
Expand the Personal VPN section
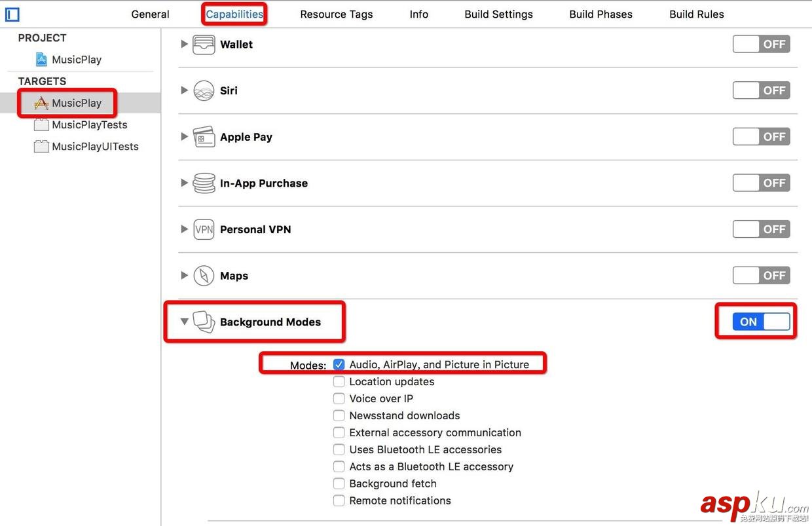[185, 229]
